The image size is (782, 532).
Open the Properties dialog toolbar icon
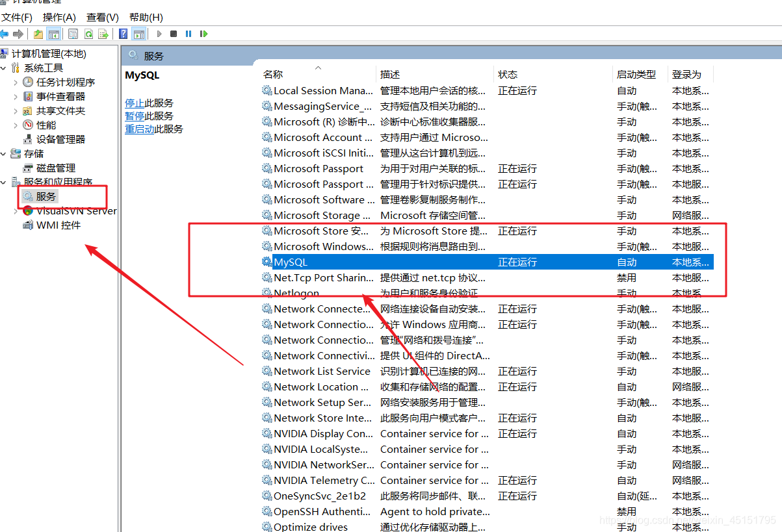(x=73, y=34)
